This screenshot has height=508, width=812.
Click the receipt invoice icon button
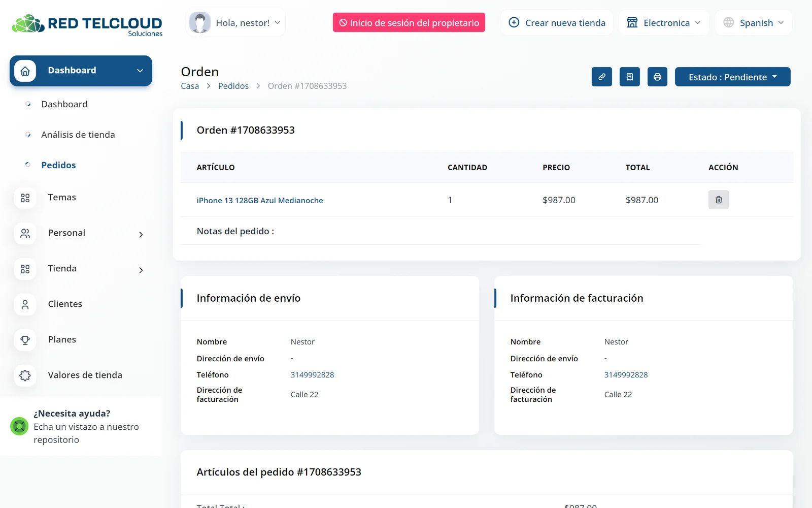(x=629, y=77)
